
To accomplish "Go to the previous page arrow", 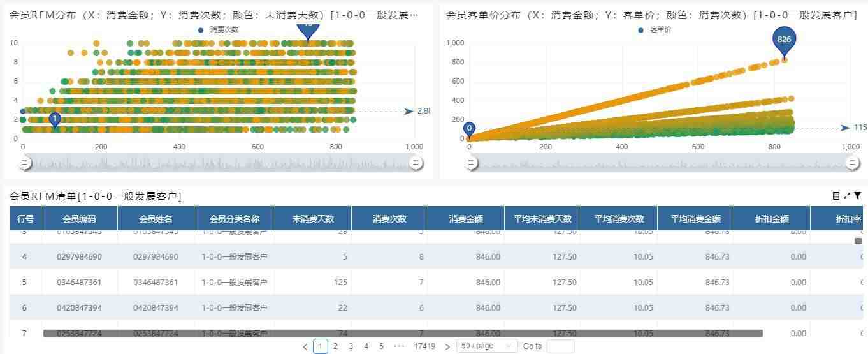I will [x=305, y=346].
